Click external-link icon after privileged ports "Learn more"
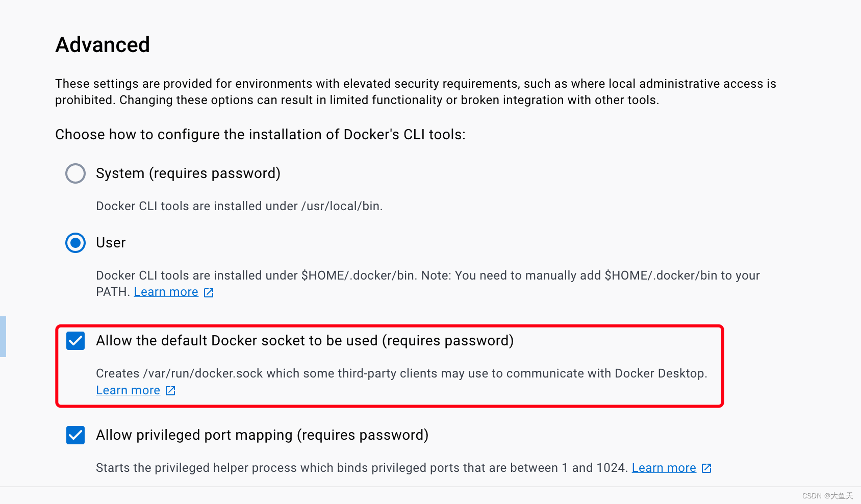The height and width of the screenshot is (504, 861). (706, 468)
